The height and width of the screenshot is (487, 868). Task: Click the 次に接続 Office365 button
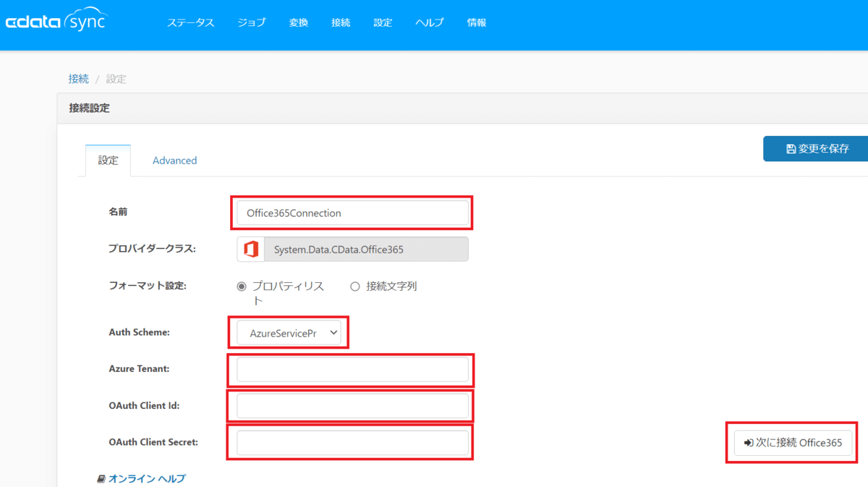pos(793,443)
